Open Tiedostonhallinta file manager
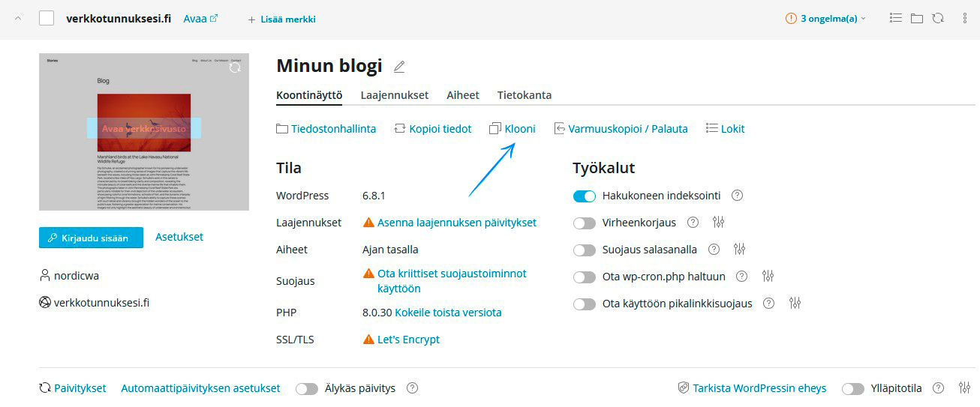980x407 pixels. [326, 129]
